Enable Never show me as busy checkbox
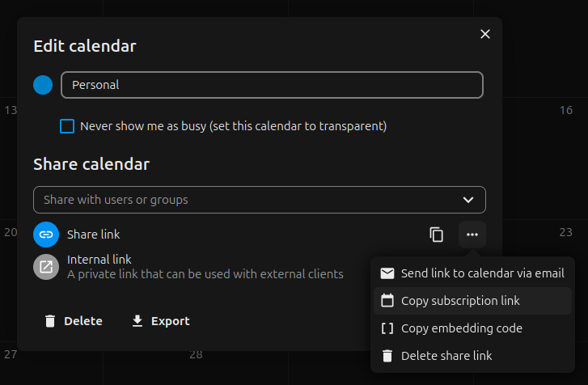 pyautogui.click(x=67, y=126)
